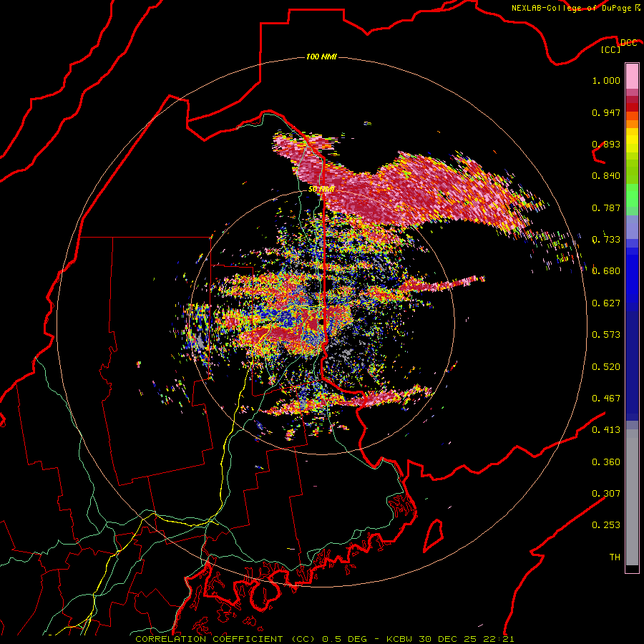Image resolution: width=644 pixels, height=644 pixels.
Task: Select the 0.253 legend value
Action: point(606,525)
